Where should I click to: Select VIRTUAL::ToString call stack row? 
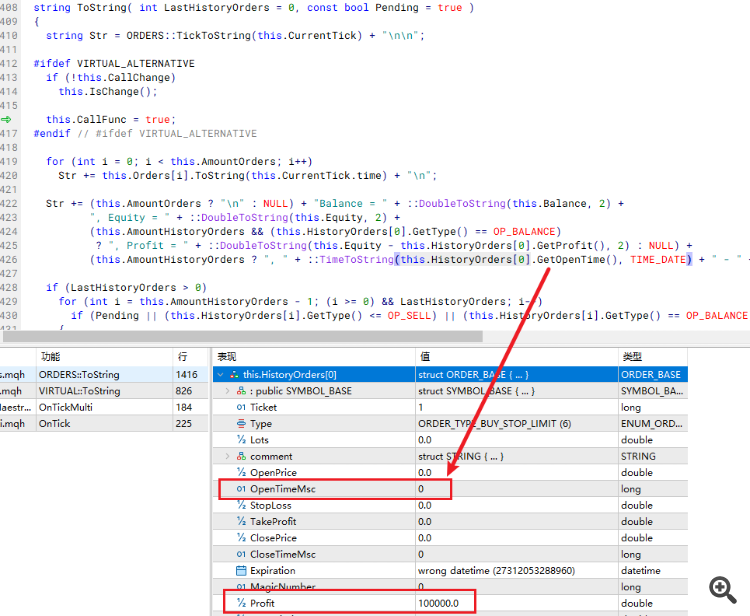tap(104, 391)
